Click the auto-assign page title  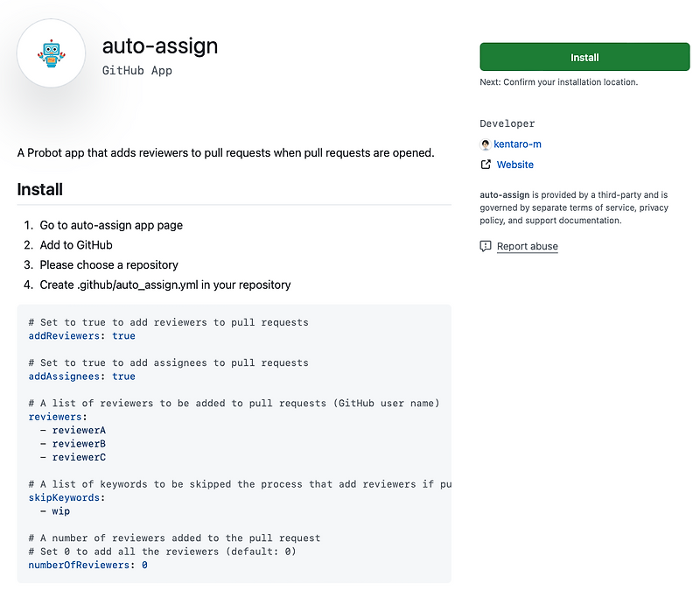(x=160, y=46)
